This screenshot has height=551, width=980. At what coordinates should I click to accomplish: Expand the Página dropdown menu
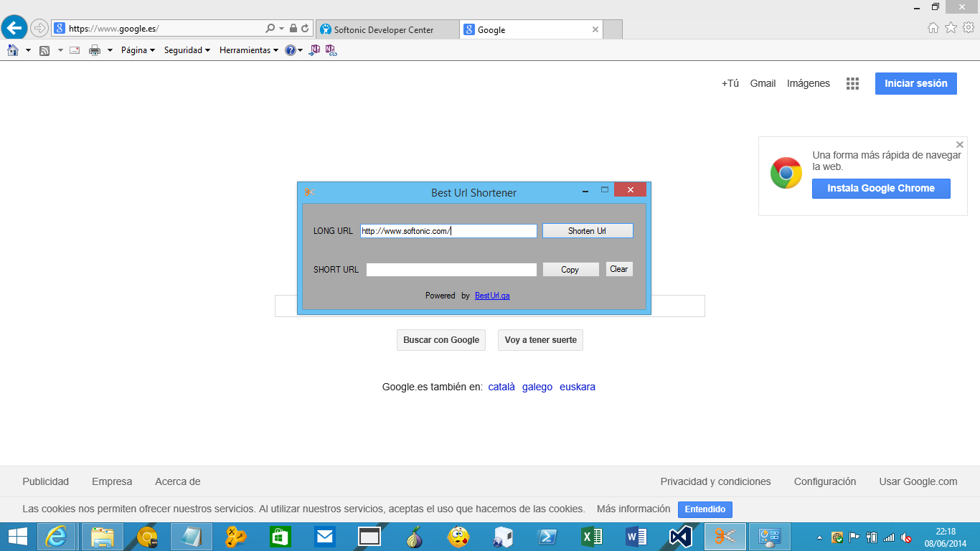click(138, 50)
